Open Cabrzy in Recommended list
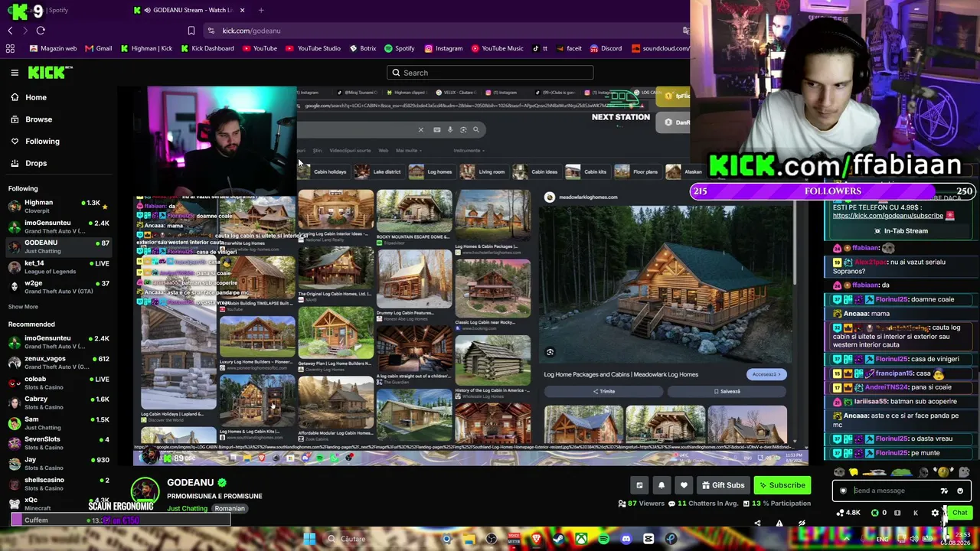The height and width of the screenshot is (551, 980). tap(57, 403)
